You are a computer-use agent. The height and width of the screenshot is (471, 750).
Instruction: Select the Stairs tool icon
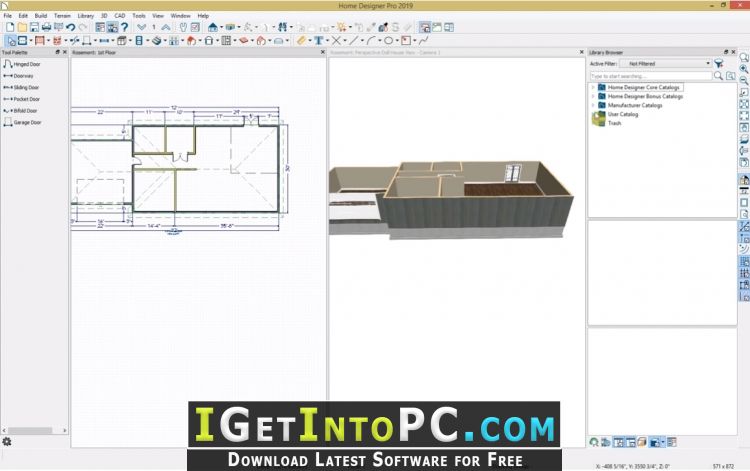point(157,41)
